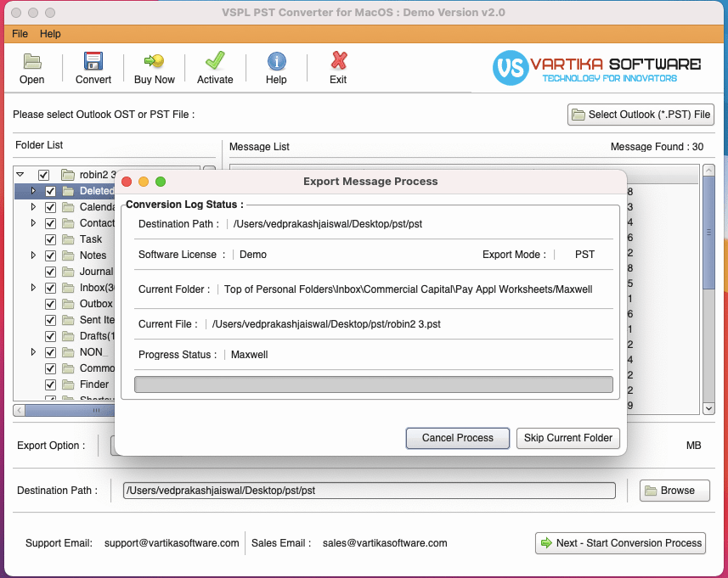728x578 pixels.
Task: Select the Finder folder row
Action: point(65,384)
